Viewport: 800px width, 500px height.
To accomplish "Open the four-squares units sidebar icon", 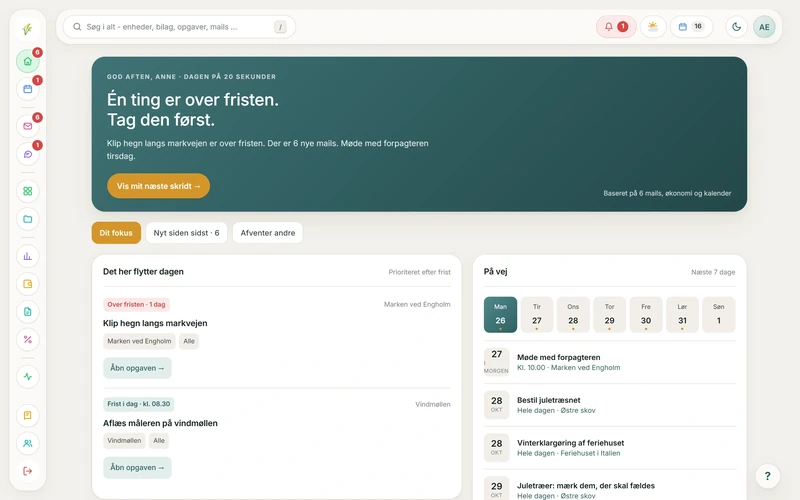I will 28,191.
